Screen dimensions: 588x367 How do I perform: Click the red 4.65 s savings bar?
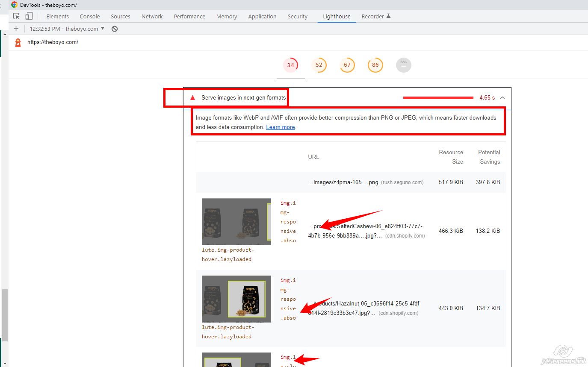pyautogui.click(x=438, y=98)
